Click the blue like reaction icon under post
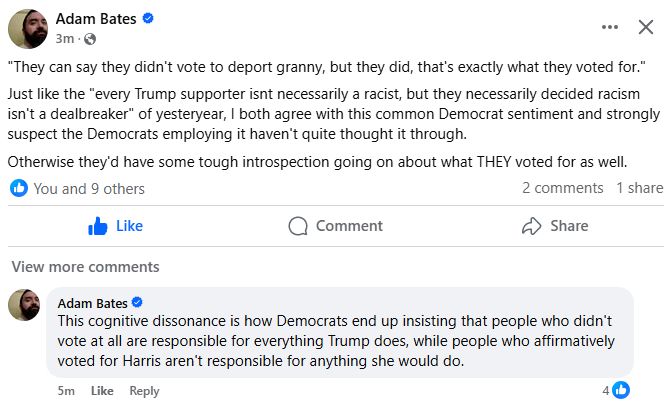Viewport: 664px width, 402px height. pyautogui.click(x=19, y=188)
